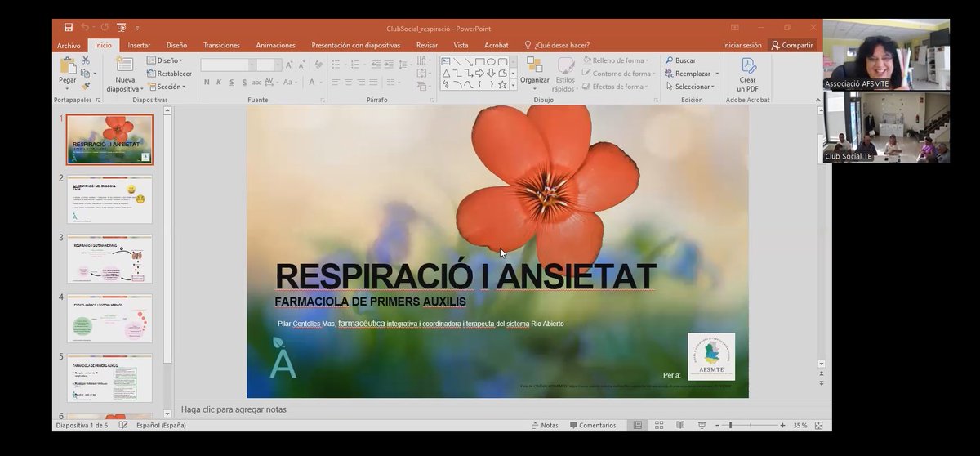Click the Compartir button

pos(791,45)
